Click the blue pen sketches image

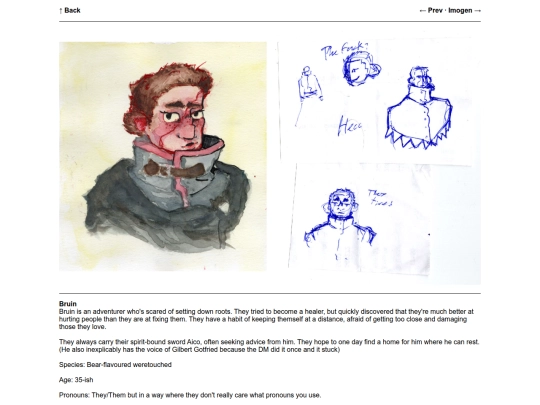(379, 161)
